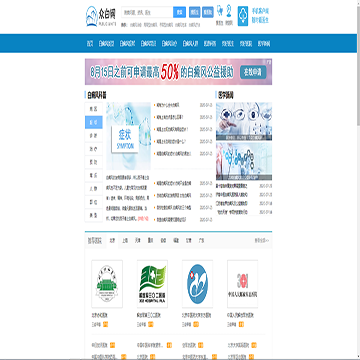Click the blue square cloud-tree icon

tap(243, 16)
